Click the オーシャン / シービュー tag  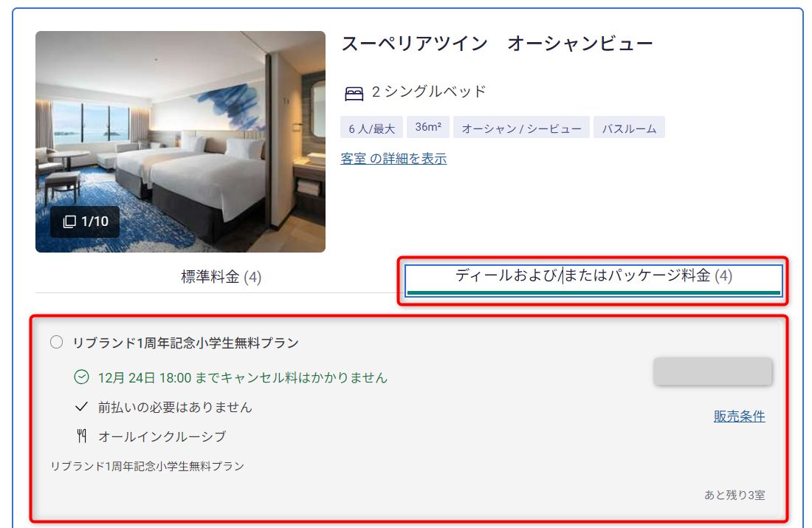(521, 128)
